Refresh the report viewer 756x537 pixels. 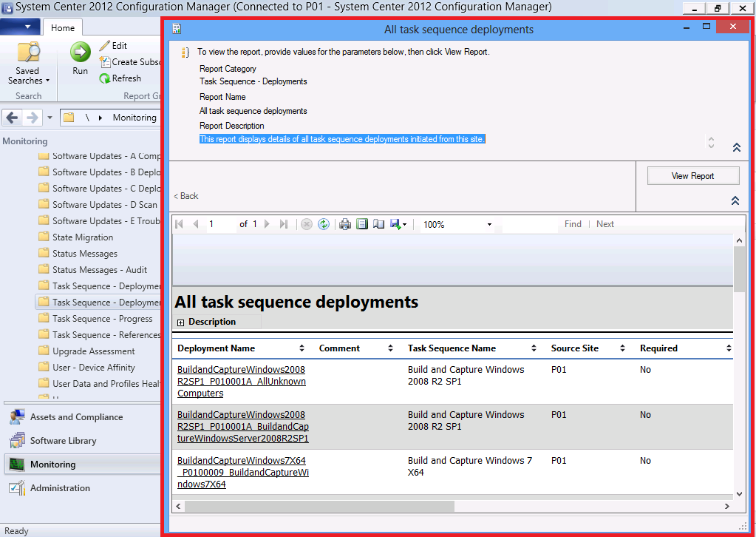pyautogui.click(x=324, y=224)
